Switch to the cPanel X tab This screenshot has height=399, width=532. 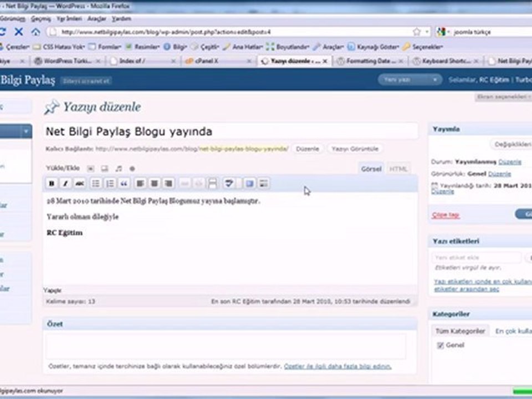pos(217,61)
